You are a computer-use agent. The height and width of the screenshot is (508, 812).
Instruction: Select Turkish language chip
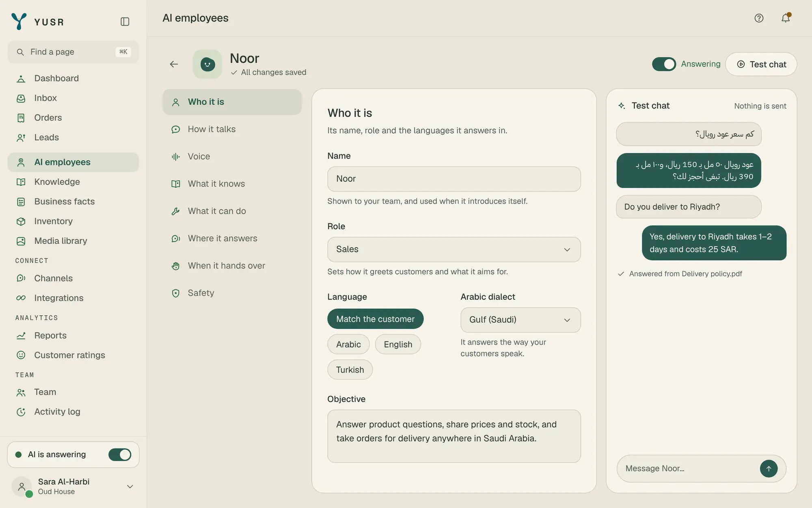click(350, 370)
